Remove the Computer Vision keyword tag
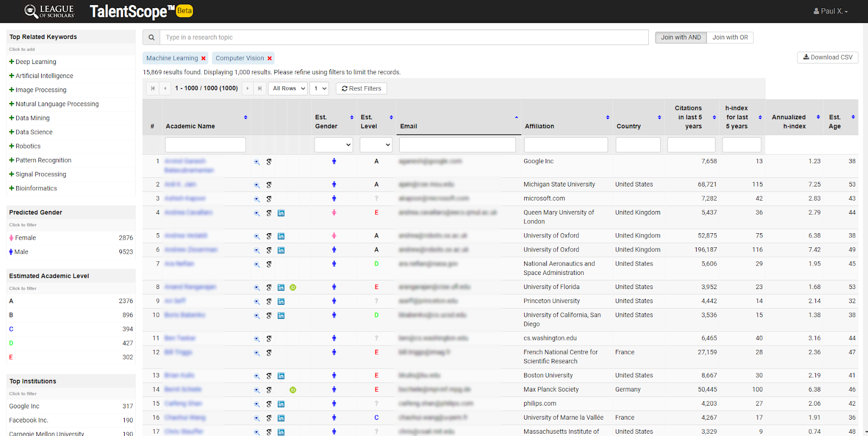The height and width of the screenshot is (436, 868). click(270, 59)
